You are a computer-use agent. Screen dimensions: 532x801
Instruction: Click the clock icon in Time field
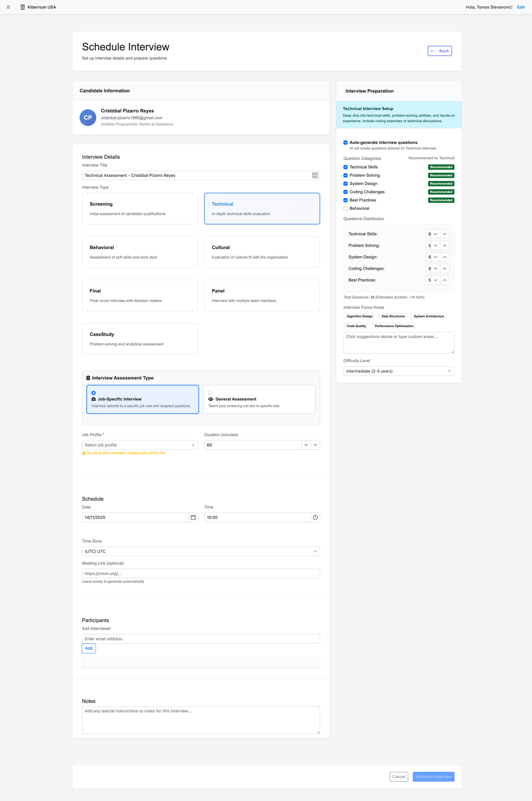pos(315,517)
